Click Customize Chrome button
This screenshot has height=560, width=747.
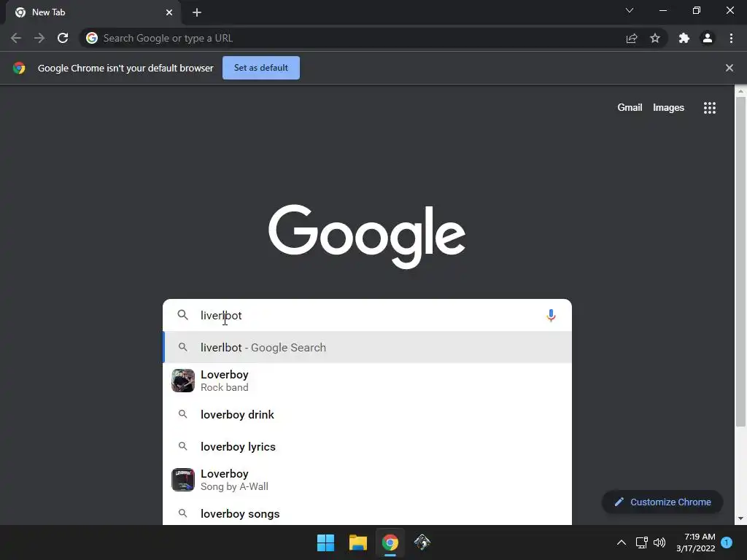(662, 502)
